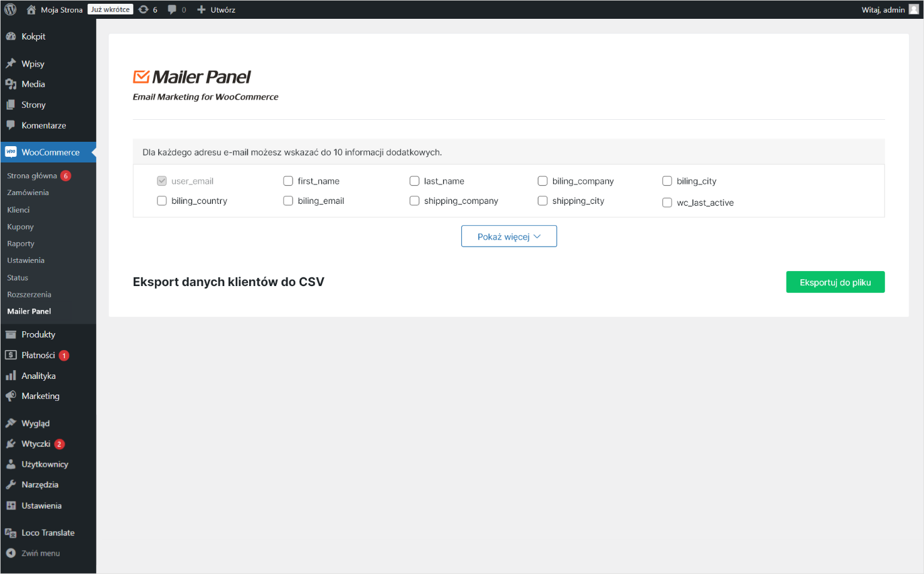
Task: Open Rozszerzenia in WooCommerce submenu
Action: (x=29, y=294)
